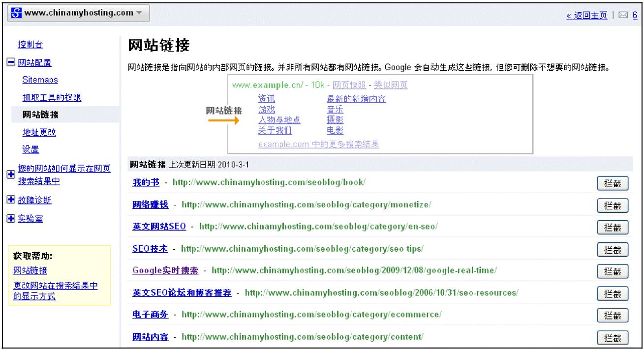The height and width of the screenshot is (350, 644).
Task: Click the « 返回主页 link
Action: 586,16
